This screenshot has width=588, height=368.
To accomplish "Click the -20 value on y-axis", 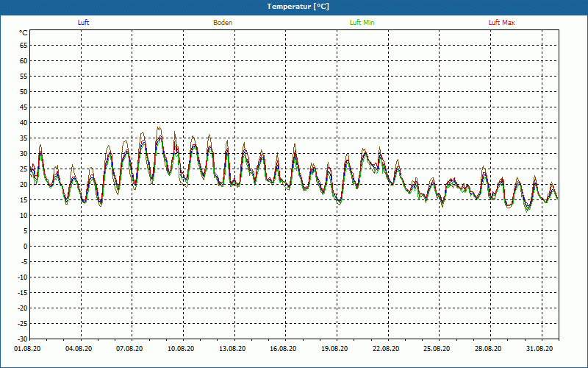I will click(x=23, y=308).
